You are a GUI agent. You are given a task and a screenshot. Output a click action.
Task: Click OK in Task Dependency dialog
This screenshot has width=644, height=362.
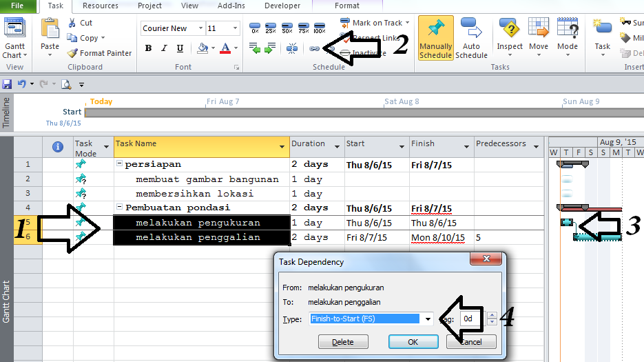coord(413,342)
